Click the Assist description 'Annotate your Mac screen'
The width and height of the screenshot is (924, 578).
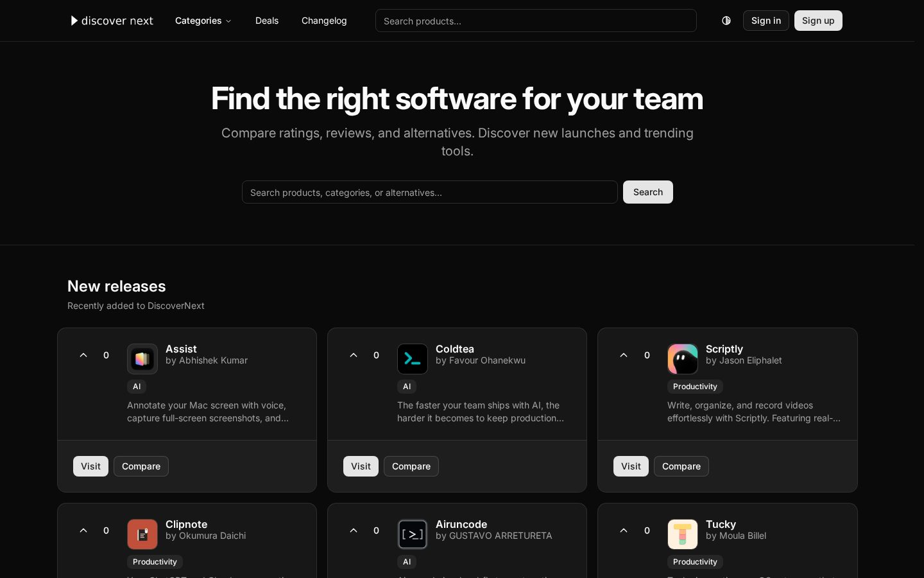[208, 412]
